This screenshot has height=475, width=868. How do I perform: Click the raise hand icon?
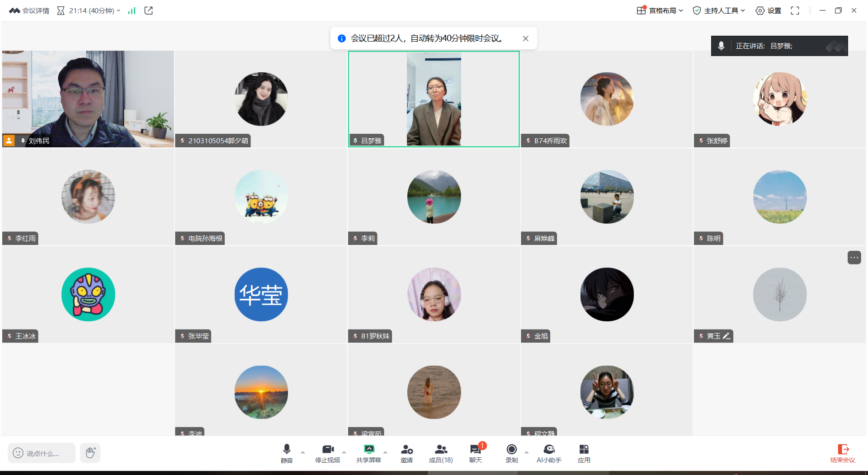click(x=90, y=453)
